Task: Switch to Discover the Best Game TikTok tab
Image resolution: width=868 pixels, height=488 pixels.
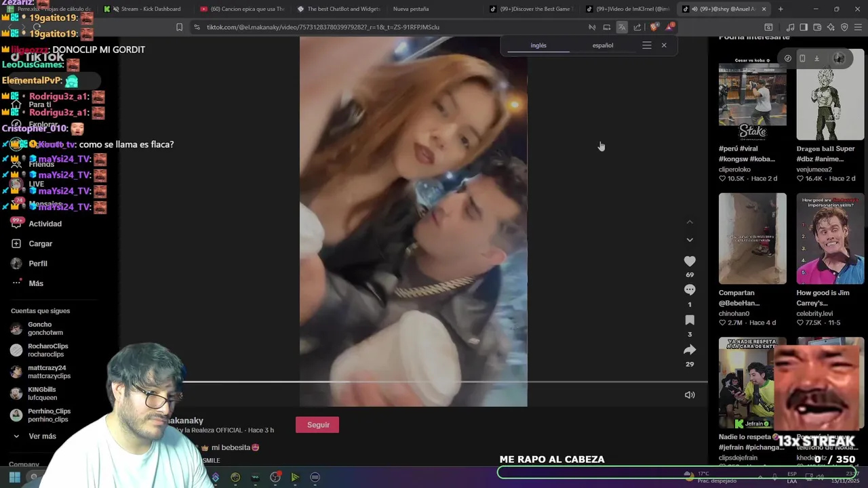Action: click(x=532, y=9)
